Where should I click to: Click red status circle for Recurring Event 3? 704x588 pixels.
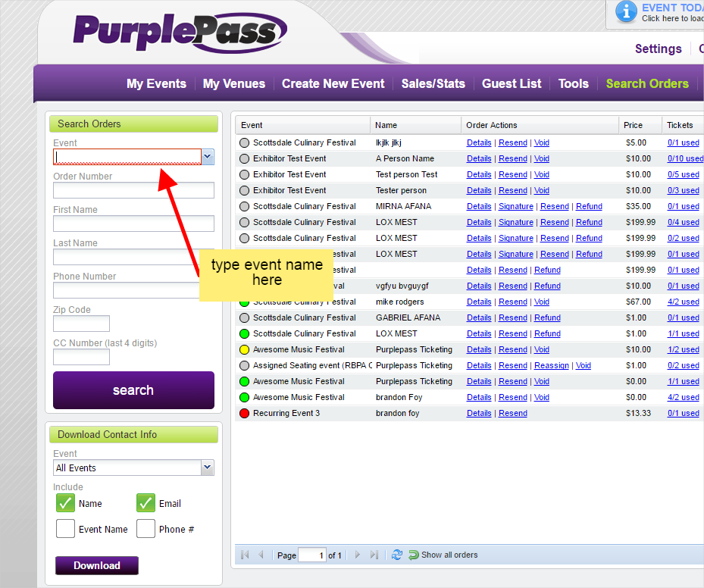point(244,414)
